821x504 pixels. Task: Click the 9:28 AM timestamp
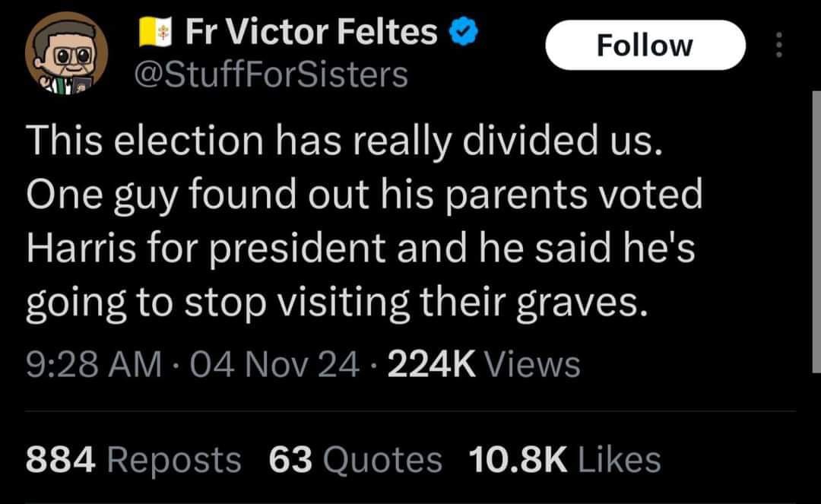click(94, 364)
